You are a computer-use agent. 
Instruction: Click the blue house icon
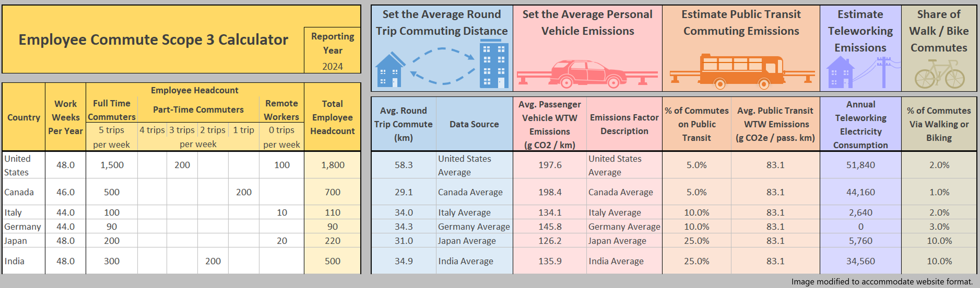(x=389, y=70)
